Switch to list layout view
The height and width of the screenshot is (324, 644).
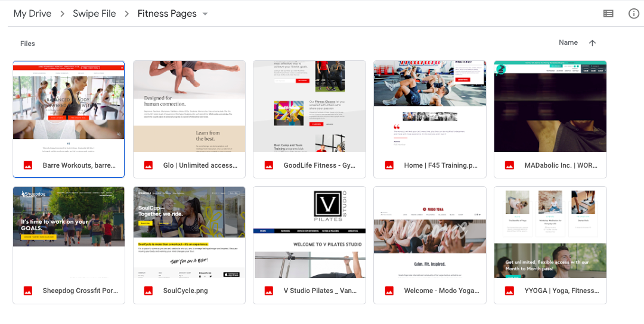[608, 14]
